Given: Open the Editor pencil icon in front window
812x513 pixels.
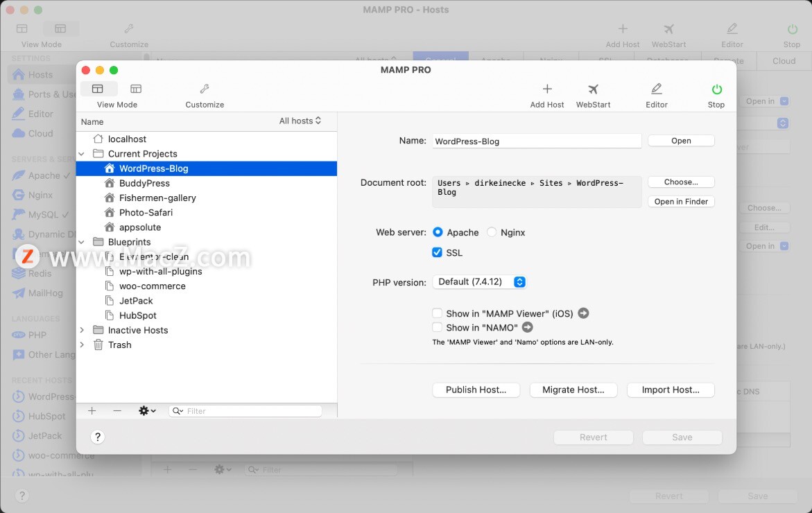Looking at the screenshot, I should [x=656, y=89].
